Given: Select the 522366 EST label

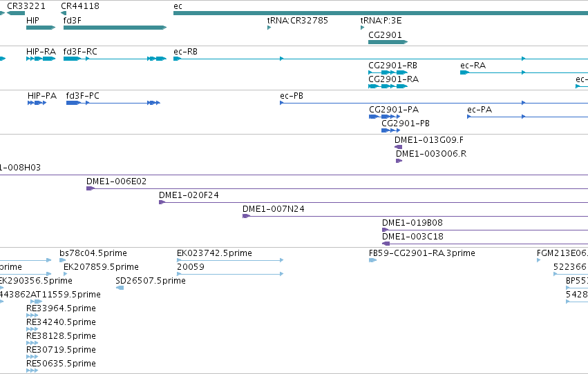Looking at the screenshot, I should pyautogui.click(x=570, y=267).
